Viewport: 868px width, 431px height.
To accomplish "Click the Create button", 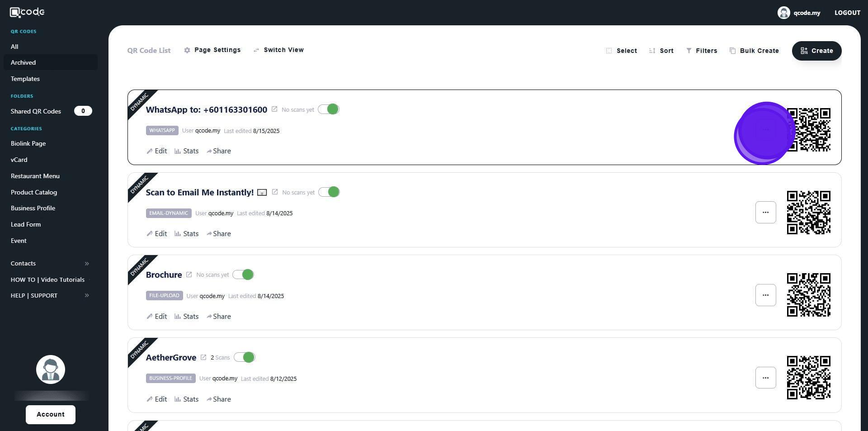I will point(816,51).
